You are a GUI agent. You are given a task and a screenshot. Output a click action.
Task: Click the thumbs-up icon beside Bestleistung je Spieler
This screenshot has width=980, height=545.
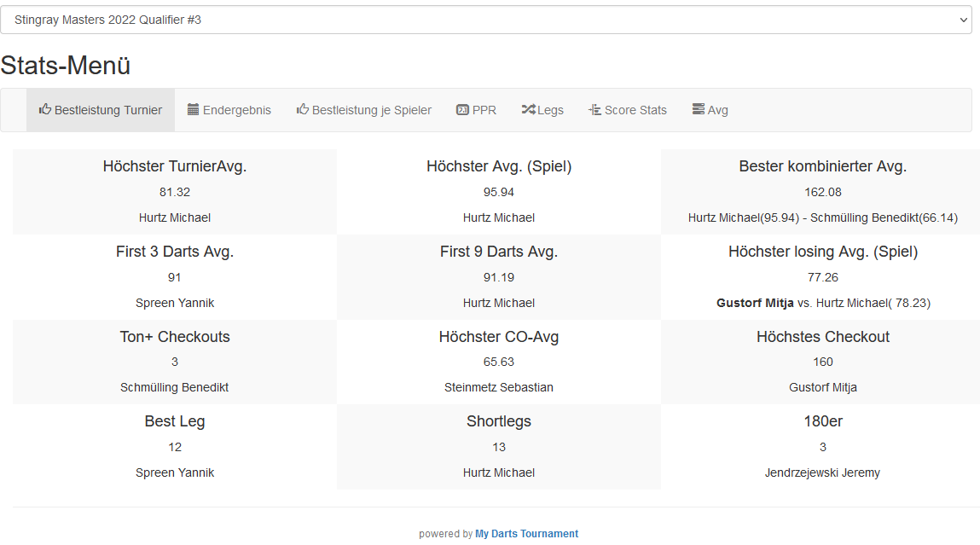(303, 109)
